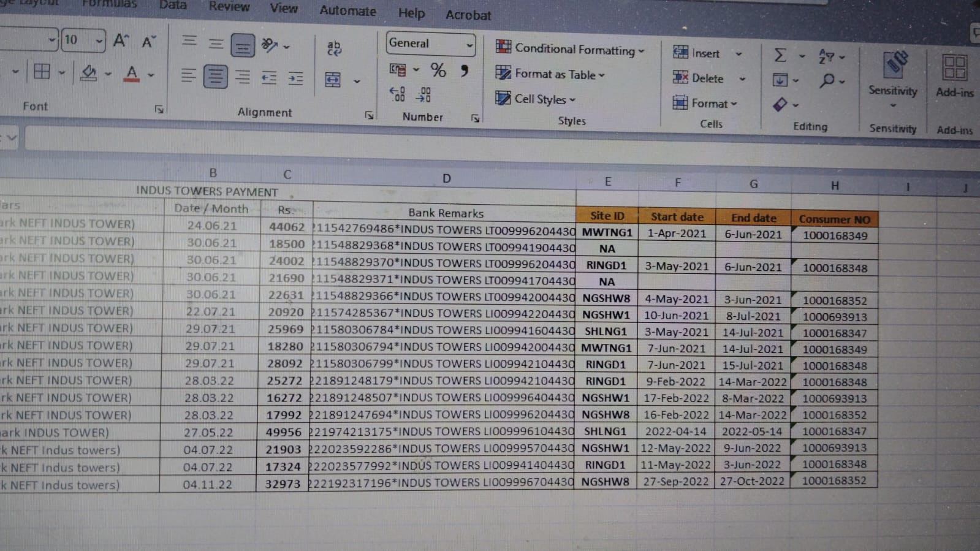Image resolution: width=980 pixels, height=551 pixels.
Task: Increase indent
Action: pos(295,78)
